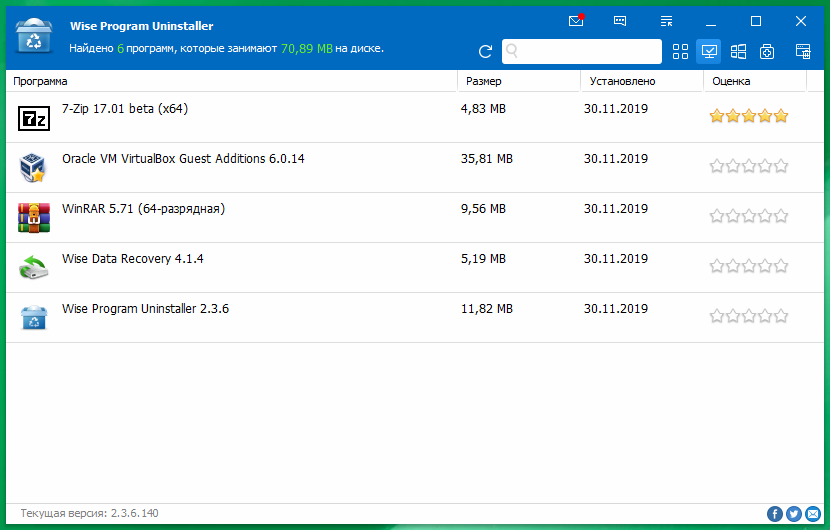Screen dimensions: 830x530
Task: Rate Wise Program Uninstaller 2.3.6 using stars
Action: 748,316
